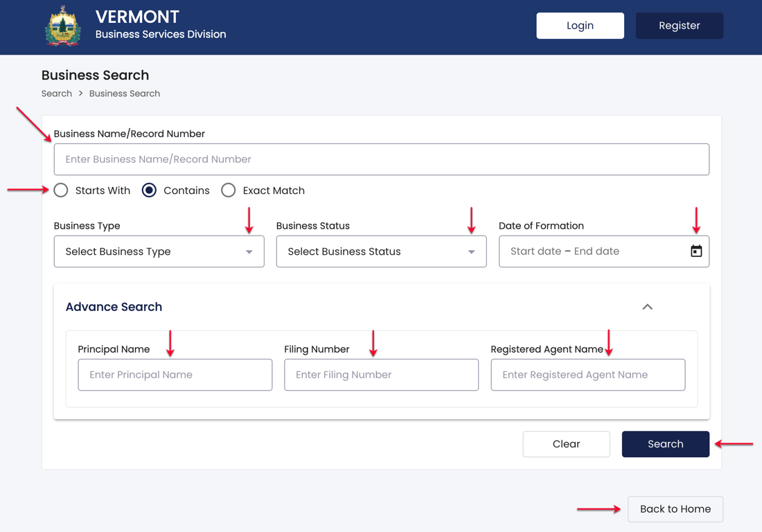
Task: Click the Registered Agent Name field label
Action: click(x=547, y=349)
